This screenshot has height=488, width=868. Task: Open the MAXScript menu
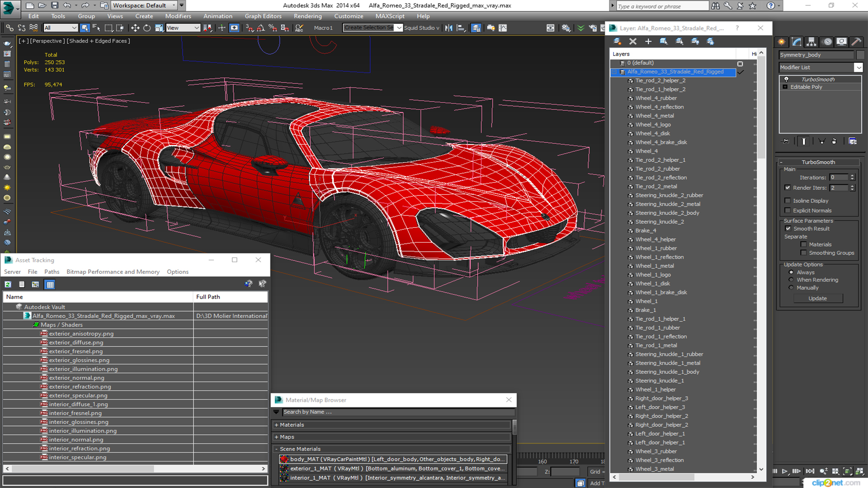click(x=390, y=16)
